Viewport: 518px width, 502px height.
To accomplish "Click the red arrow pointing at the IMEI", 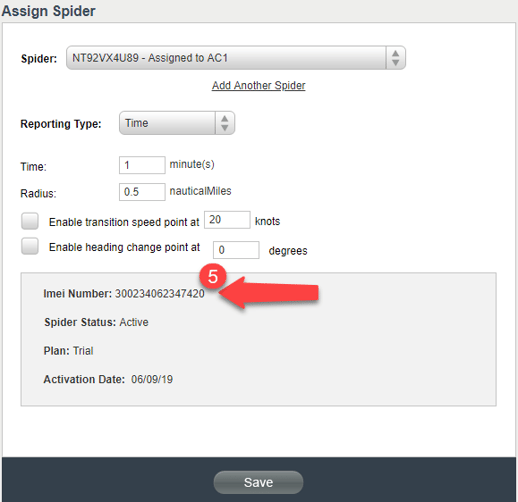I will click(x=269, y=293).
